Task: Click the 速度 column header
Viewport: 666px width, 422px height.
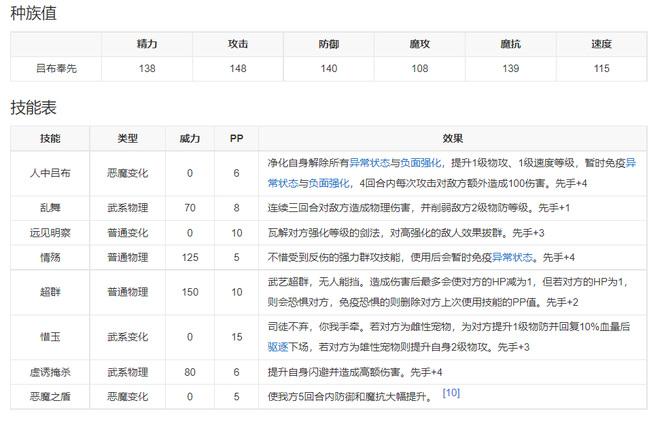Action: 601,44
